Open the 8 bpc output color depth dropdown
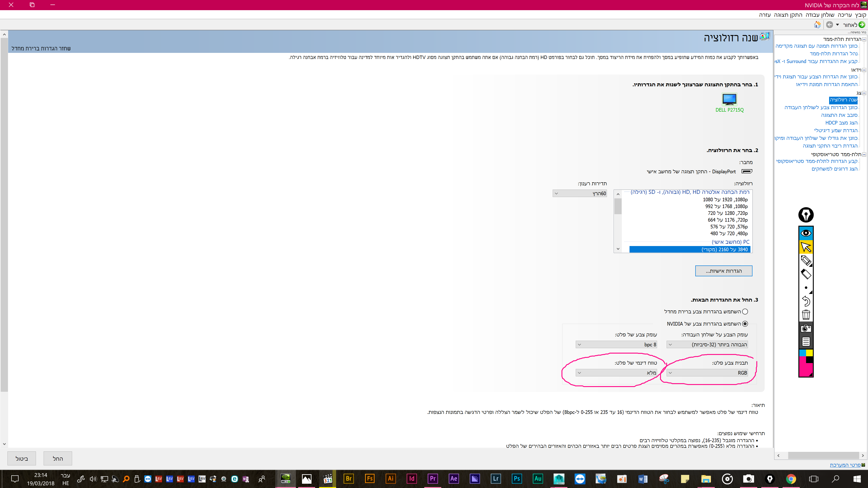The width and height of the screenshot is (868, 488). coord(616,345)
